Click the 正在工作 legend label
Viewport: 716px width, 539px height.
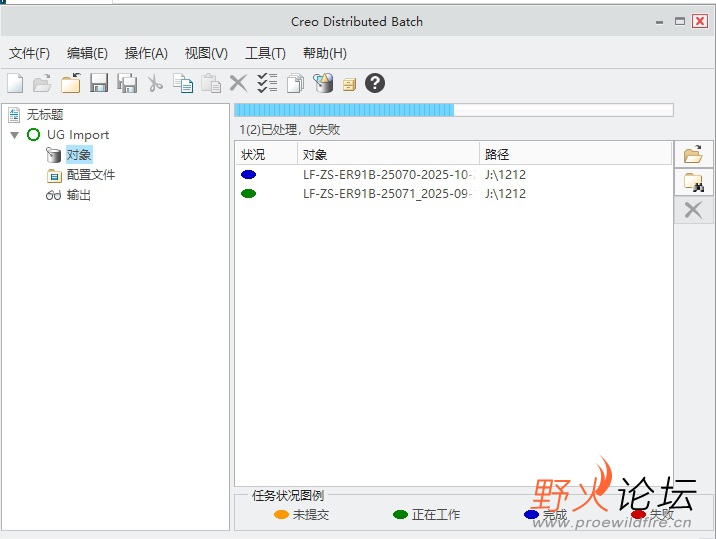436,515
